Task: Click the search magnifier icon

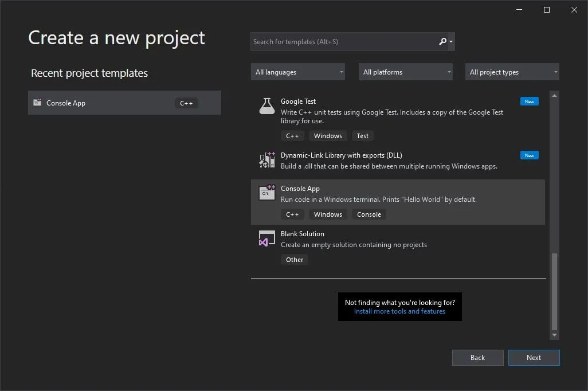Action: point(442,41)
